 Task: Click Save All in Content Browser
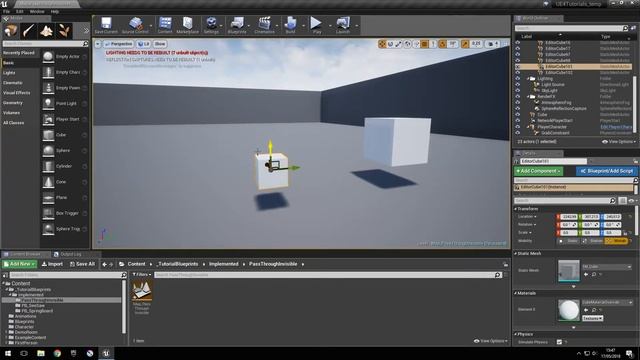82,264
